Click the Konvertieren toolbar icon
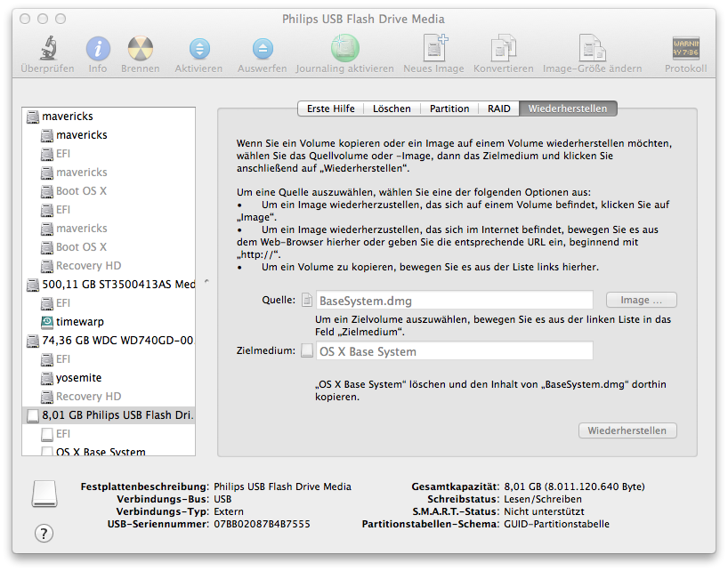This screenshot has width=728, height=571. 504,48
